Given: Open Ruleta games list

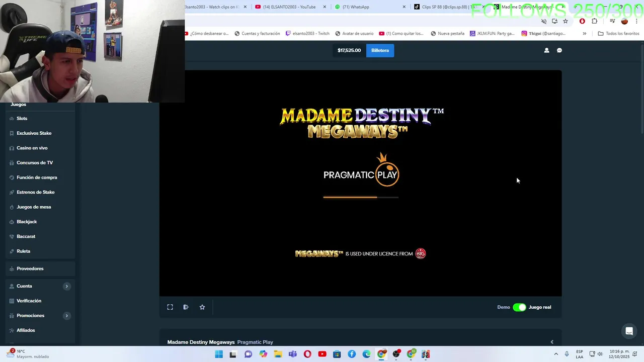Looking at the screenshot, I should click(40, 251).
